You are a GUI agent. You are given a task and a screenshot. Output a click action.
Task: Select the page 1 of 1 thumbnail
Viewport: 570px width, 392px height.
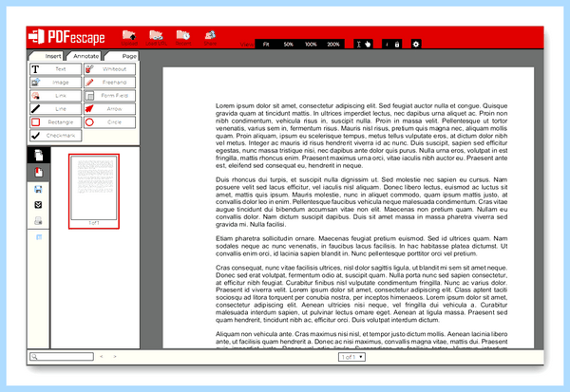[x=94, y=192]
